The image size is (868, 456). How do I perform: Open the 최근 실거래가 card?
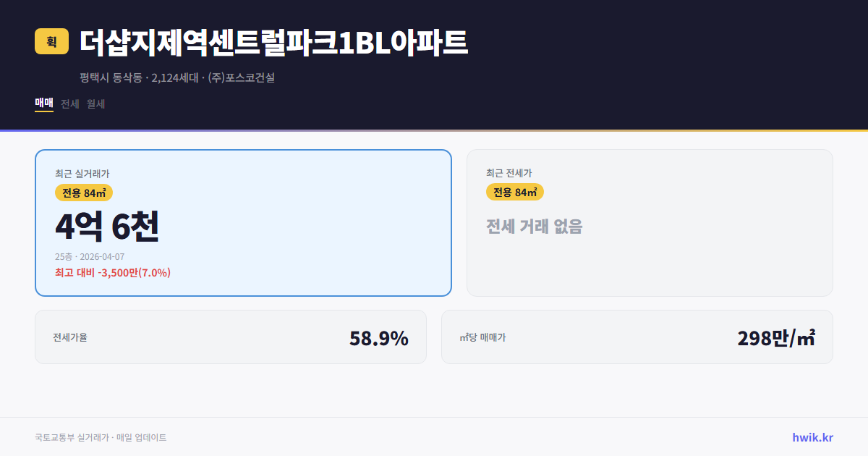pos(242,221)
